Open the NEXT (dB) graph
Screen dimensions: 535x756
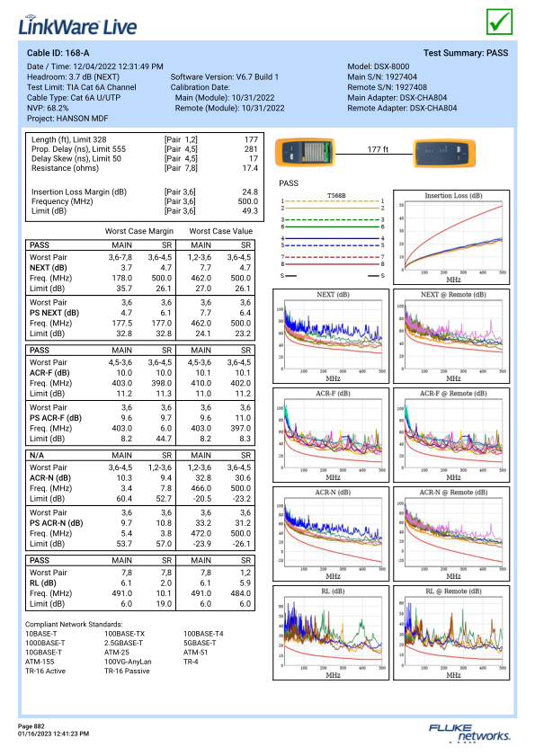coord(331,336)
